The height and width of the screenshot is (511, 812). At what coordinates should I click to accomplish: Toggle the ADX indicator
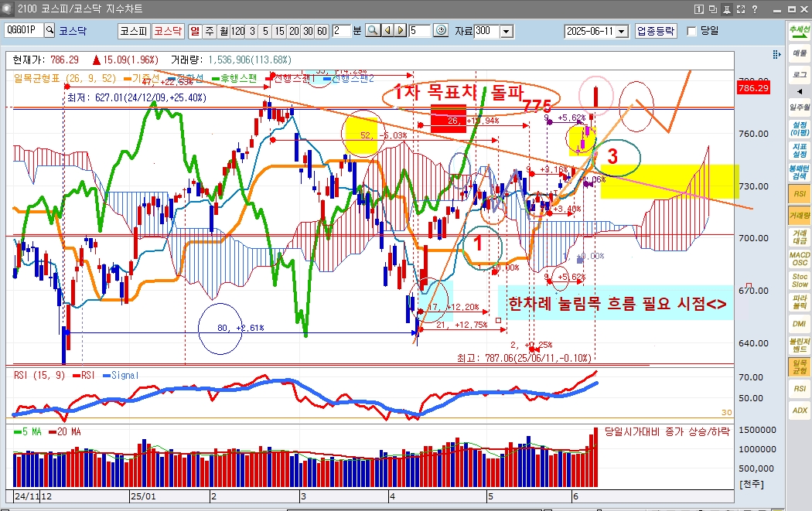pyautogui.click(x=800, y=410)
